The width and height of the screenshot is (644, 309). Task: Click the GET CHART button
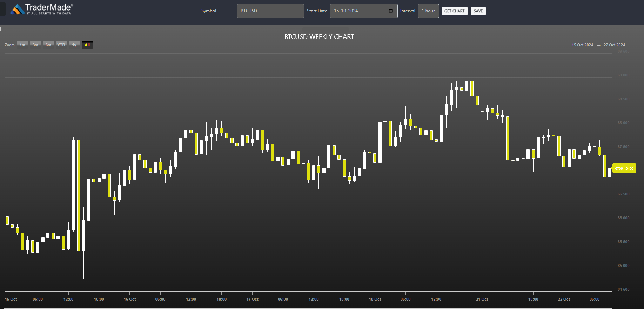(x=454, y=11)
